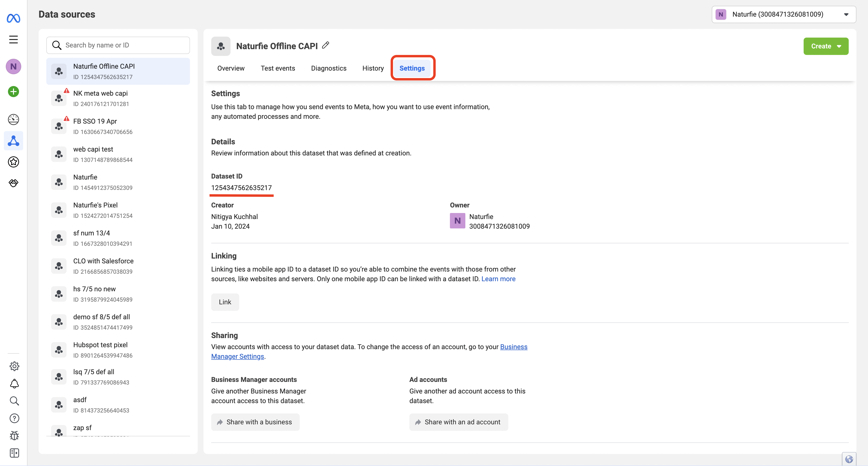Open the settings gear in sidebar

14,366
